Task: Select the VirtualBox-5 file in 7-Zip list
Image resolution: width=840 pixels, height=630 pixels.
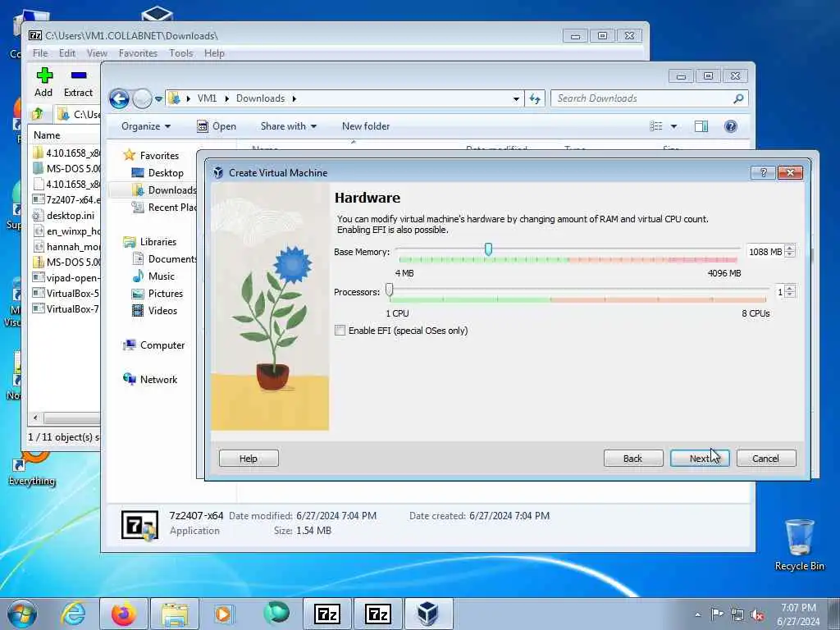Action: click(x=66, y=293)
